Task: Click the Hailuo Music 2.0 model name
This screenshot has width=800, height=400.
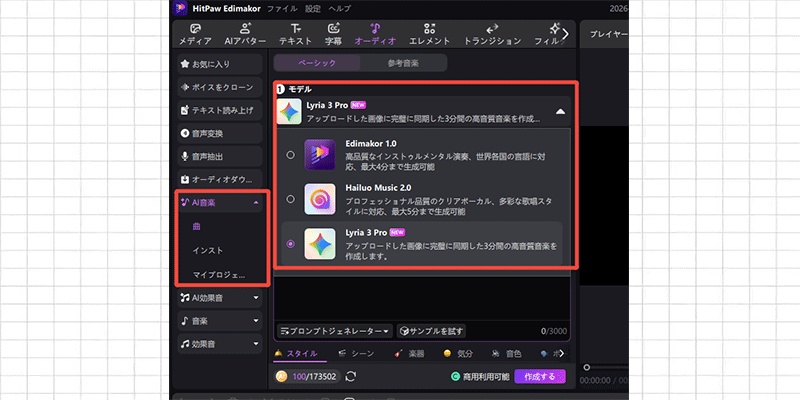Action: point(378,188)
